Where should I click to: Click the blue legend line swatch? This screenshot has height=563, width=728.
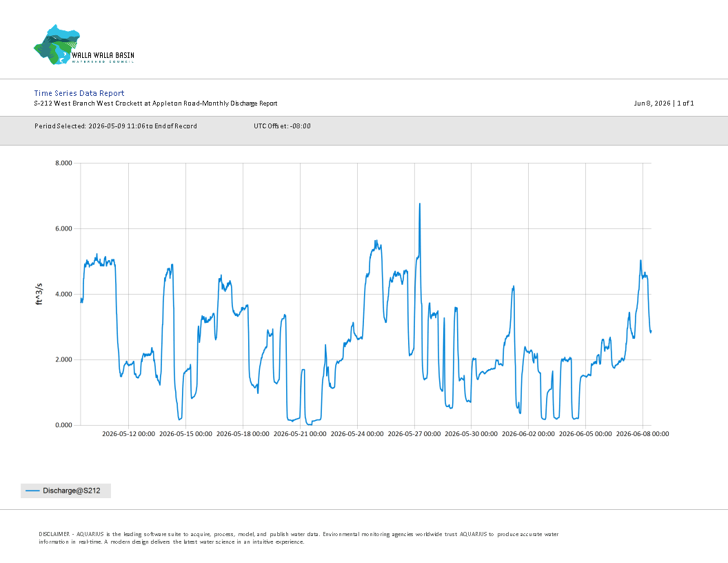coord(32,491)
